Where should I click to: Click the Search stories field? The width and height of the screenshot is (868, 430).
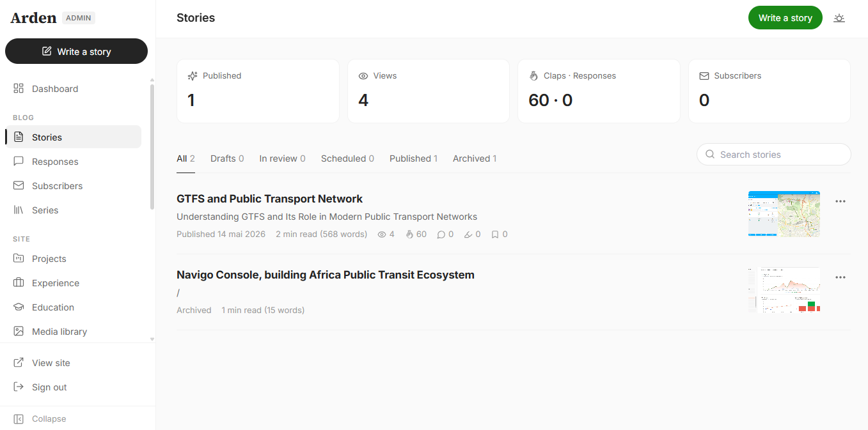pos(773,155)
